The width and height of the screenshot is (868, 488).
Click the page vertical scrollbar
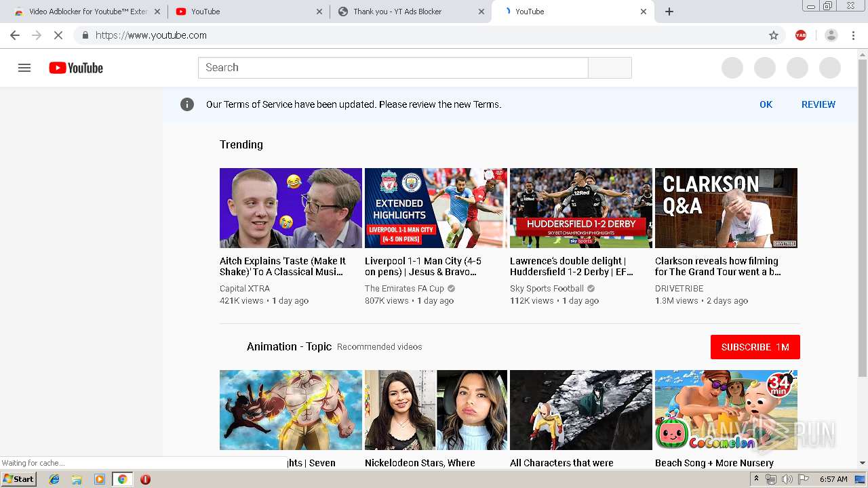coord(863,217)
